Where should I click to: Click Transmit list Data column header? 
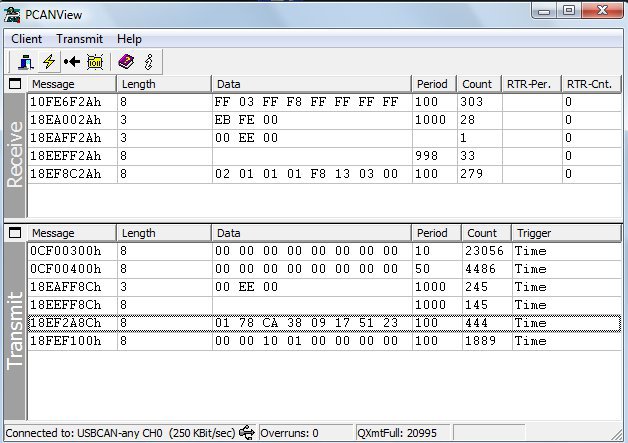click(x=312, y=233)
